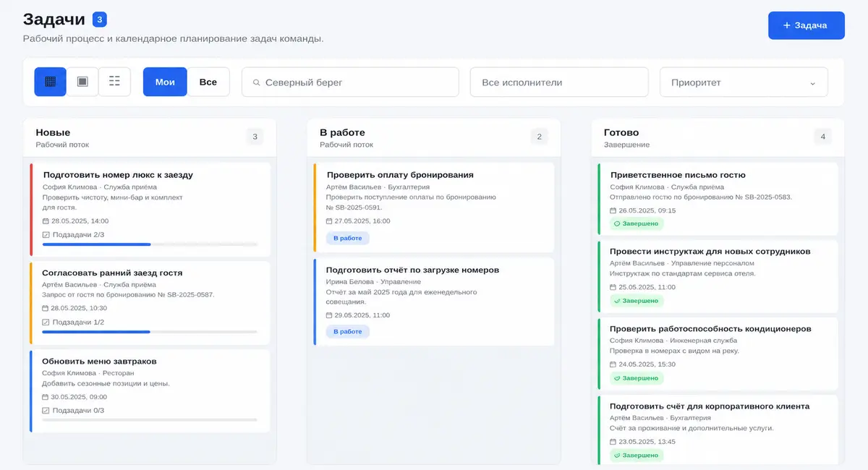Click София Климова · Инженерная служба line
The image size is (868, 470).
tap(673, 340)
